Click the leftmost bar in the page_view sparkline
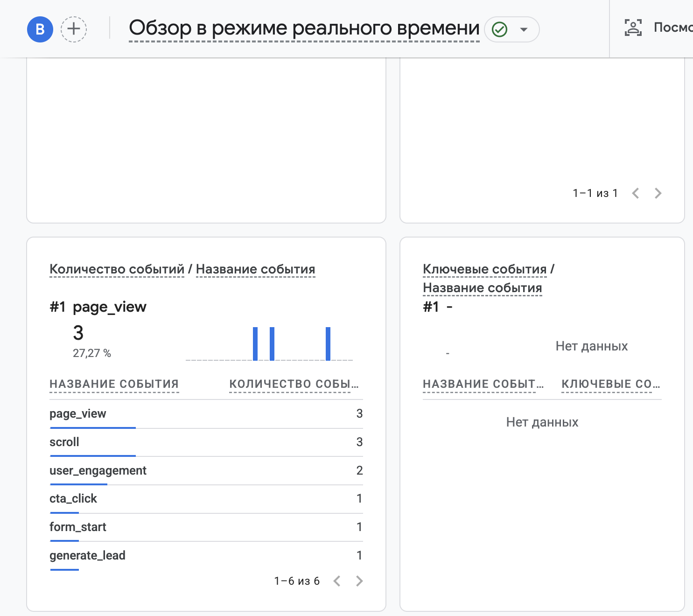 click(255, 344)
